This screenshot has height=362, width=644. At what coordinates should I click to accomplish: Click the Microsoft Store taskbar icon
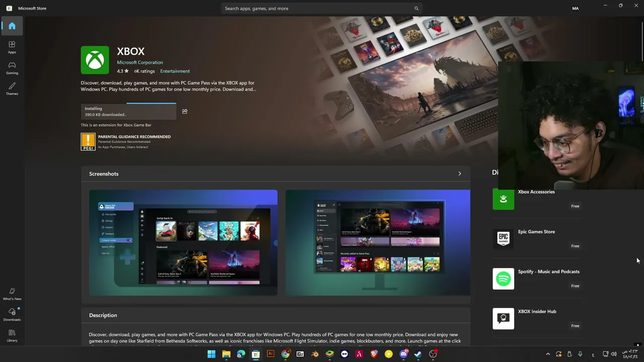(256, 354)
